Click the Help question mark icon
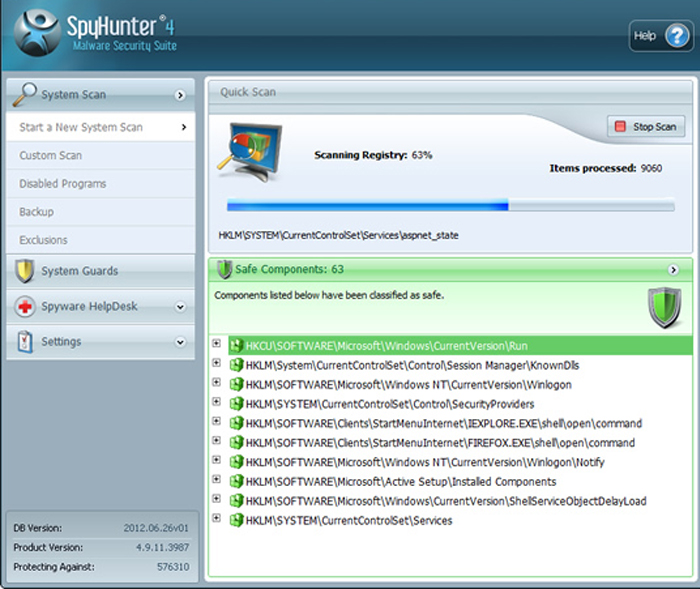 click(677, 36)
